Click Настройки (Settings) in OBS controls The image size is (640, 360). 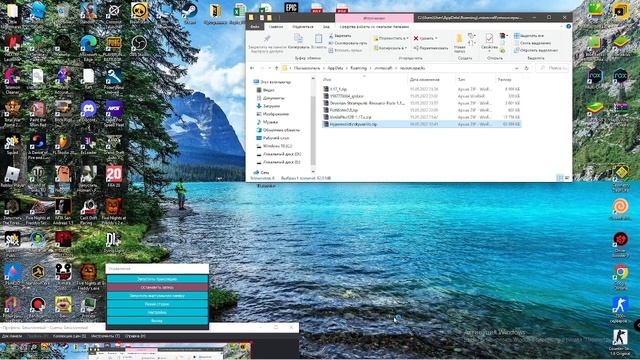click(x=157, y=313)
